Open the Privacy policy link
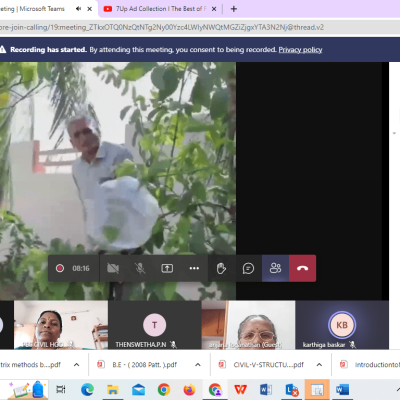The image size is (400, 400). click(x=300, y=50)
